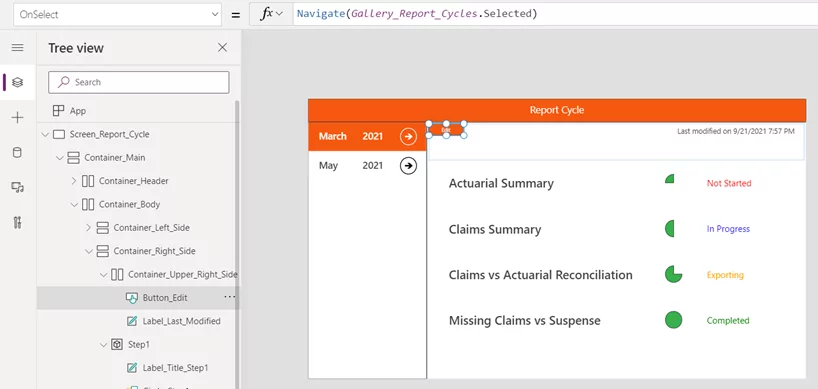Click the Completed status label

(728, 321)
